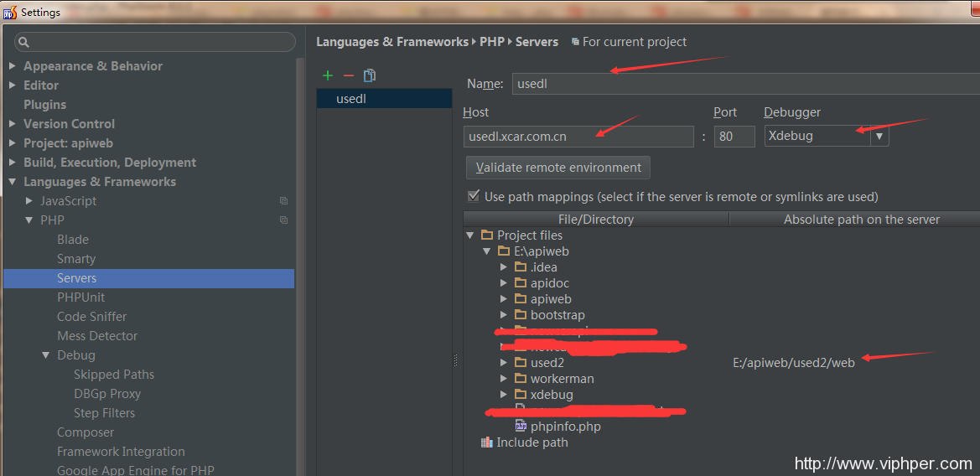Image resolution: width=980 pixels, height=476 pixels.
Task: Click the Project files folder icon
Action: point(487,235)
